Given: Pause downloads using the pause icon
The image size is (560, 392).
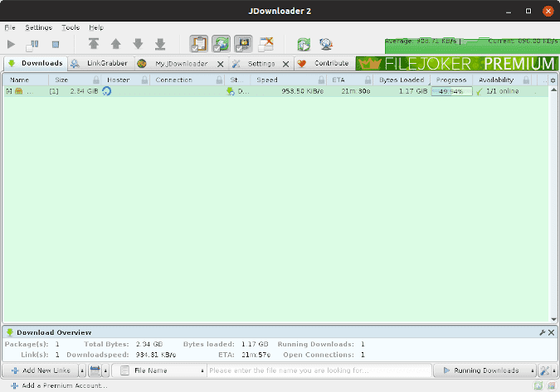Looking at the screenshot, I should coord(32,45).
